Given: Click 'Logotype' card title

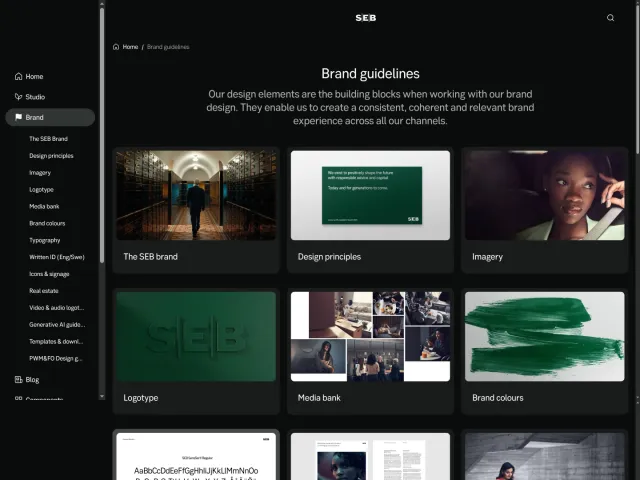Looking at the screenshot, I should pyautogui.click(x=141, y=398).
